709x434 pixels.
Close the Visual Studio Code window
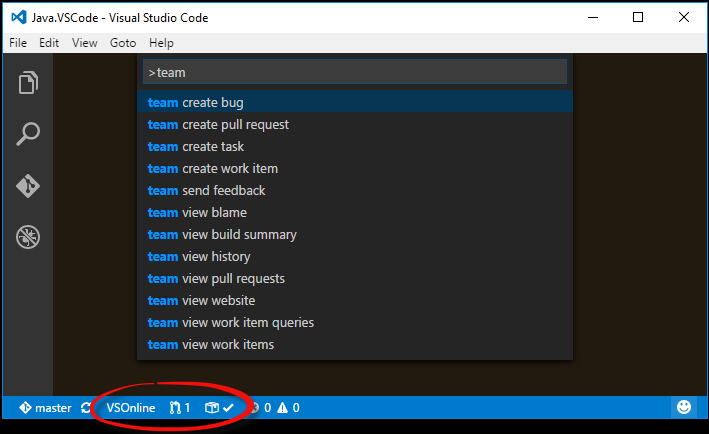684,17
